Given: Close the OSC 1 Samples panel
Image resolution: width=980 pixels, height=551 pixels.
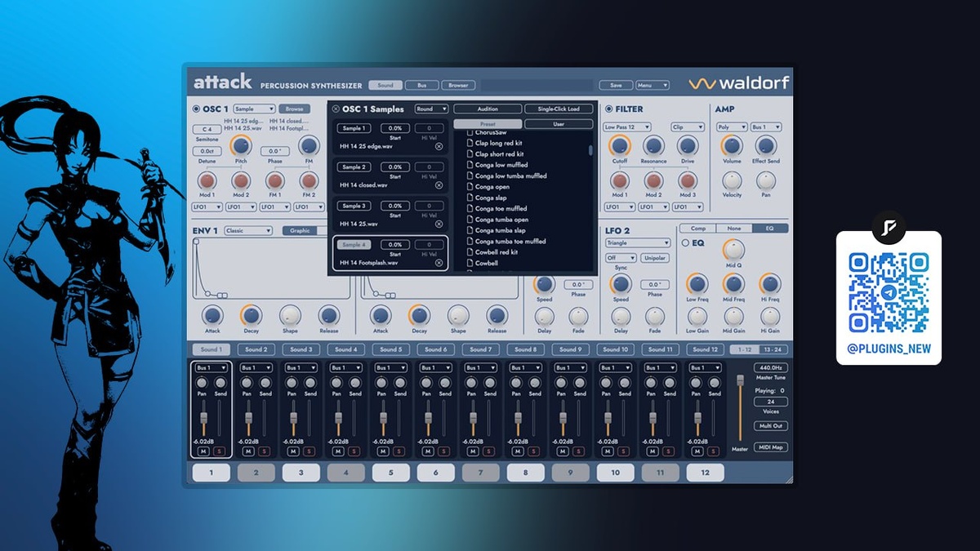Looking at the screenshot, I should pos(336,109).
